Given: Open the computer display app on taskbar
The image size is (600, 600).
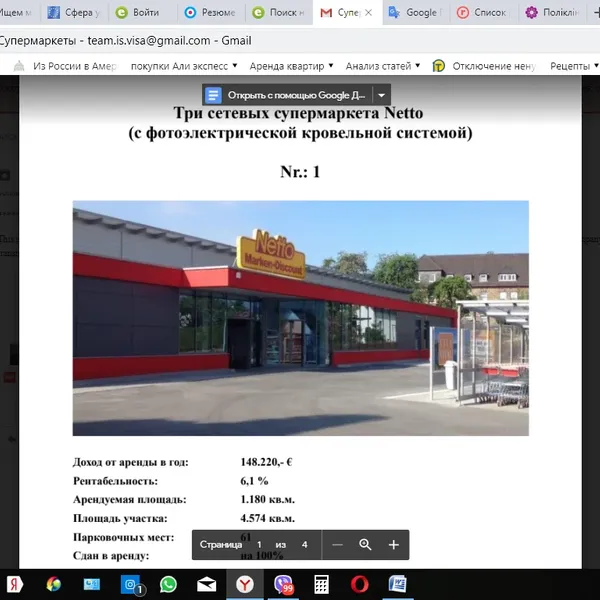Looking at the screenshot, I should [x=92, y=584].
